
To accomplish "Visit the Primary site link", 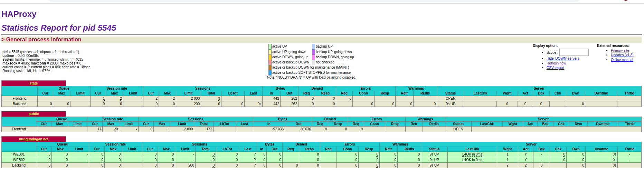I will (619, 51).
